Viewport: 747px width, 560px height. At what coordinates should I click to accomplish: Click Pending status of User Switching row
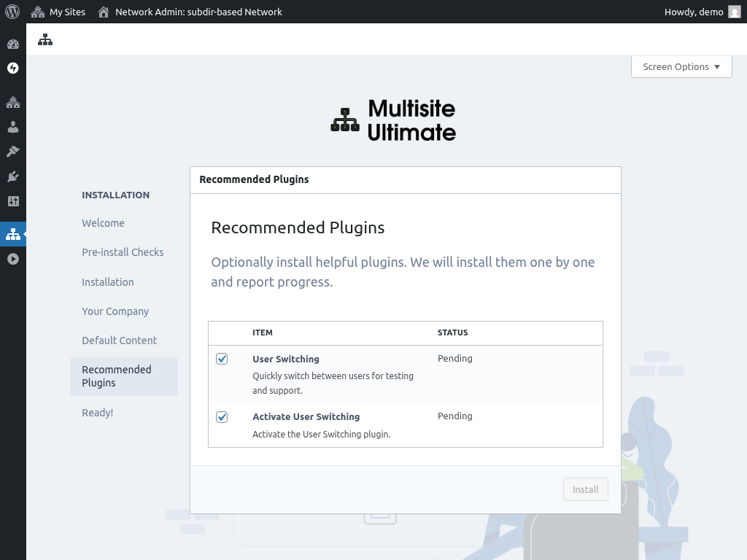(455, 358)
